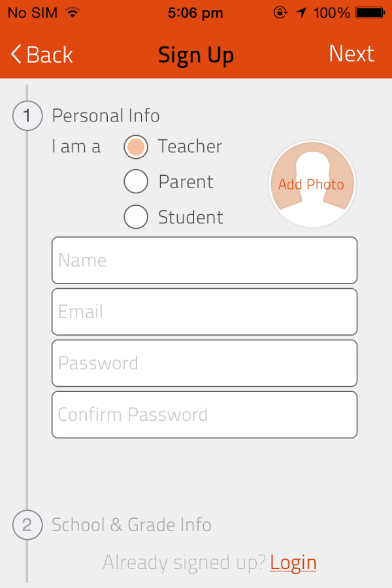Viewport: 392px width, 588px height.
Task: Tap the Back chevron arrow icon
Action: [x=16, y=54]
